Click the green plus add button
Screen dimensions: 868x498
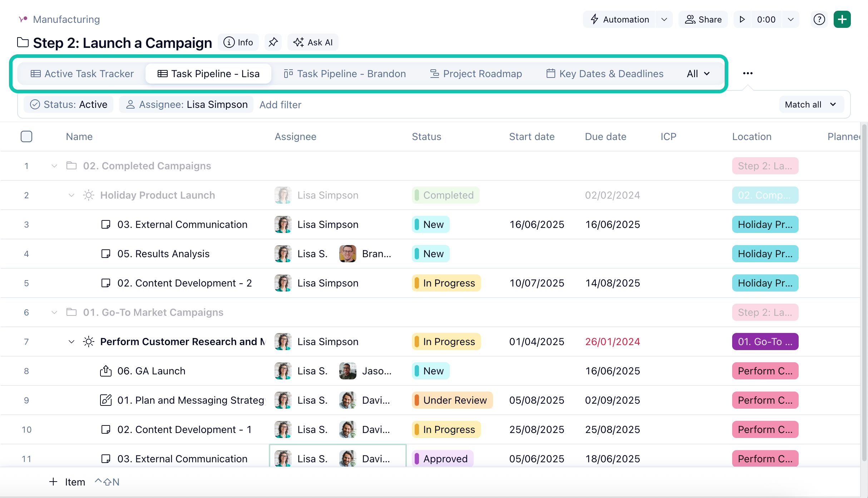click(x=842, y=19)
